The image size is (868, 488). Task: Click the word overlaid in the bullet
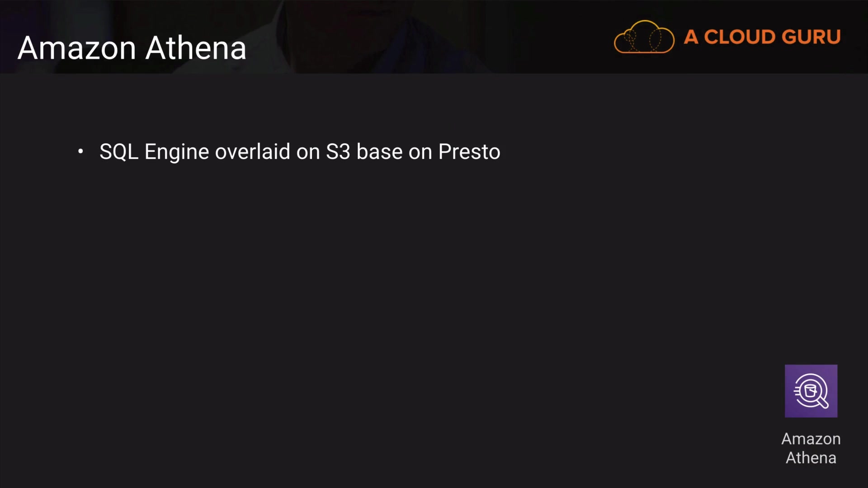coord(252,152)
